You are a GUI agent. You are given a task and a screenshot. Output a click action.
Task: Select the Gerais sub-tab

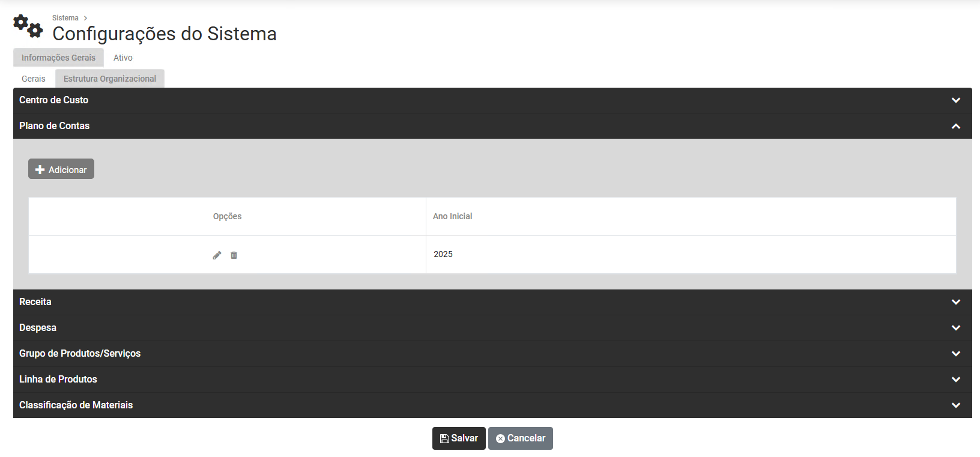point(34,79)
